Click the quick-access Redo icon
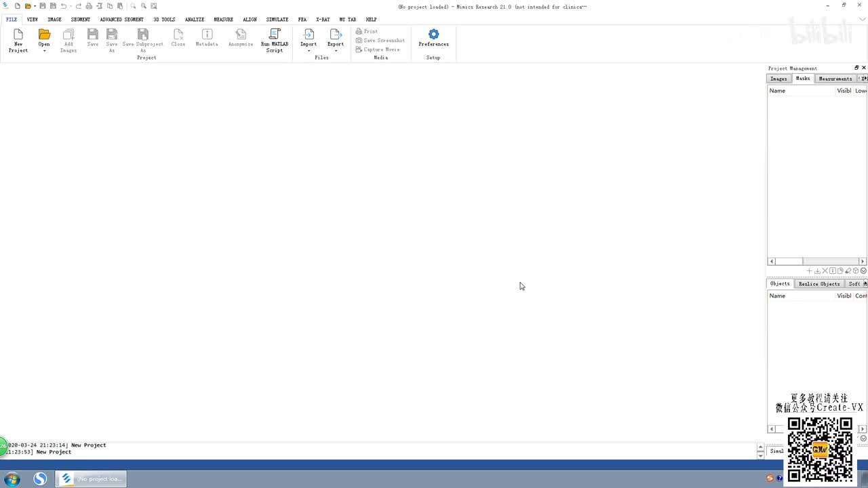This screenshot has height=488, width=868. 79,6
